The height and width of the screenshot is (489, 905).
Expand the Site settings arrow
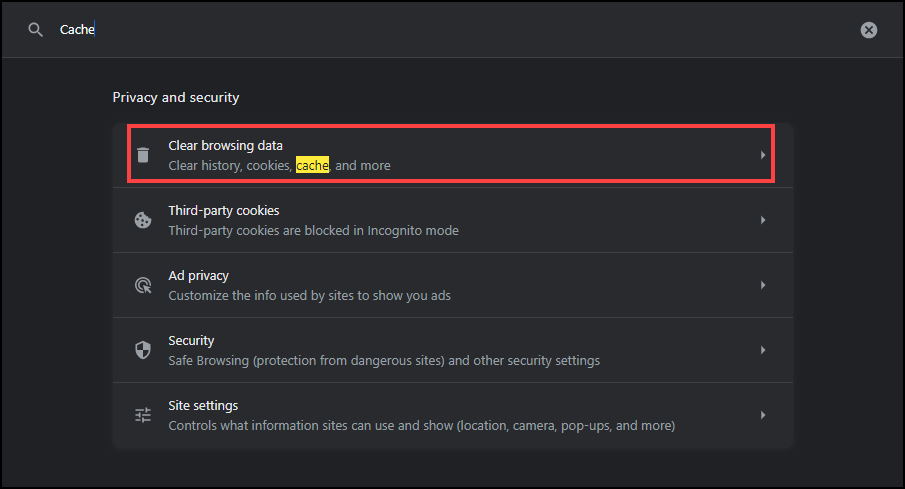pyautogui.click(x=763, y=415)
